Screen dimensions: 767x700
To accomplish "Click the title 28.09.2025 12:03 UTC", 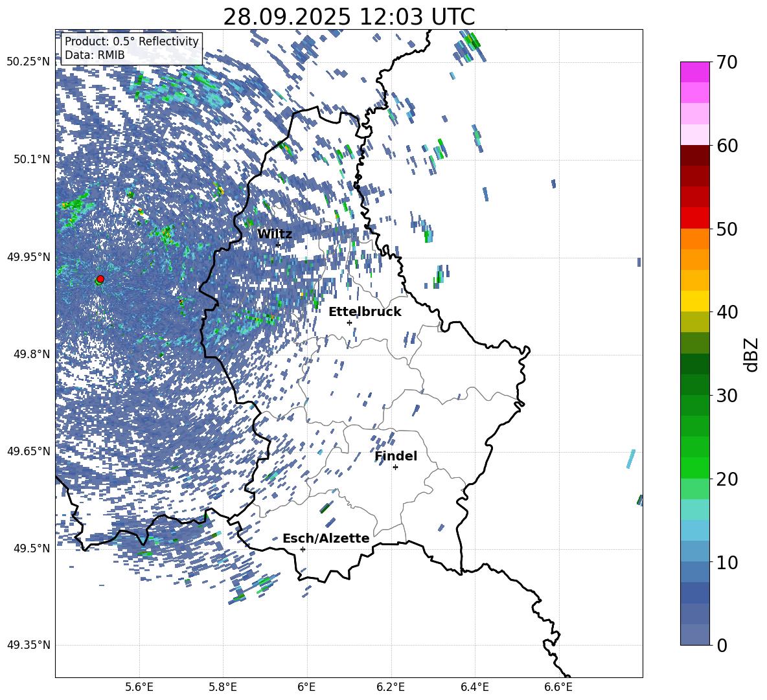I will tap(349, 17).
